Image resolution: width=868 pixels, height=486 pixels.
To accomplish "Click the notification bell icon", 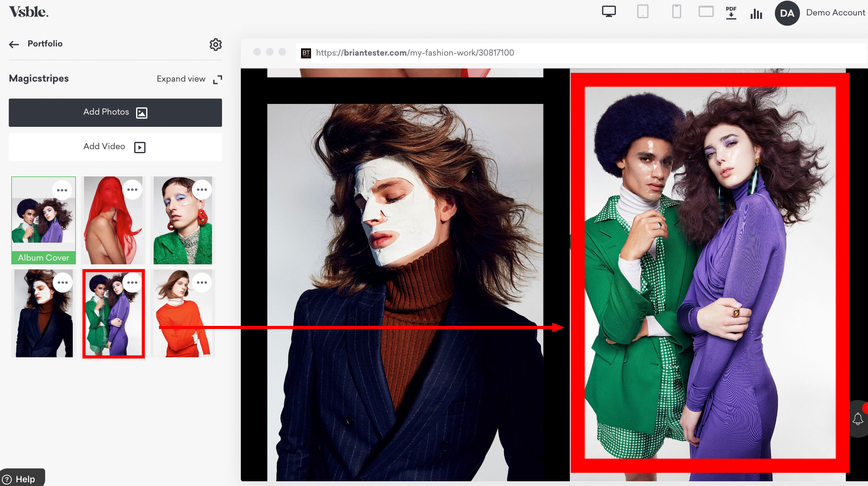I will click(858, 419).
